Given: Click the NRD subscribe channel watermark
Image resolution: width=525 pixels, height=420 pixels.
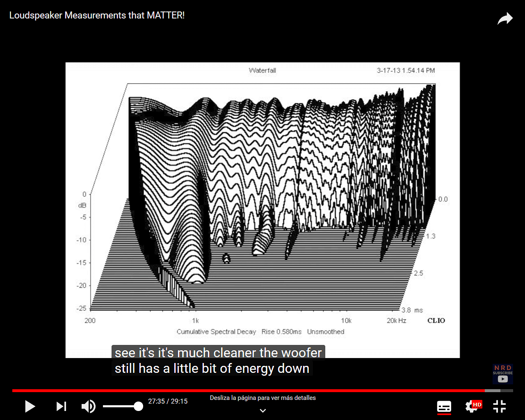Looking at the screenshot, I should pyautogui.click(x=503, y=374).
